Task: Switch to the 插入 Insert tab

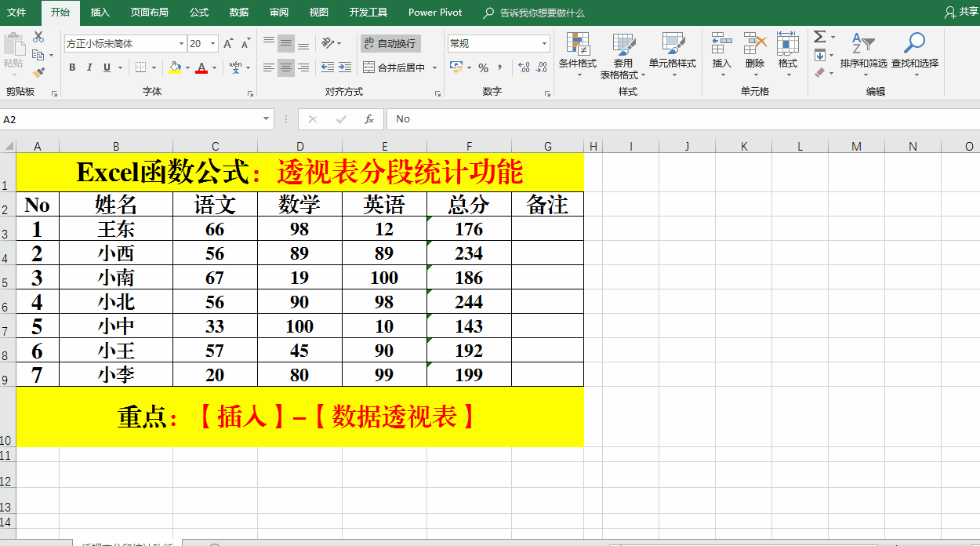Action: pyautogui.click(x=100, y=13)
